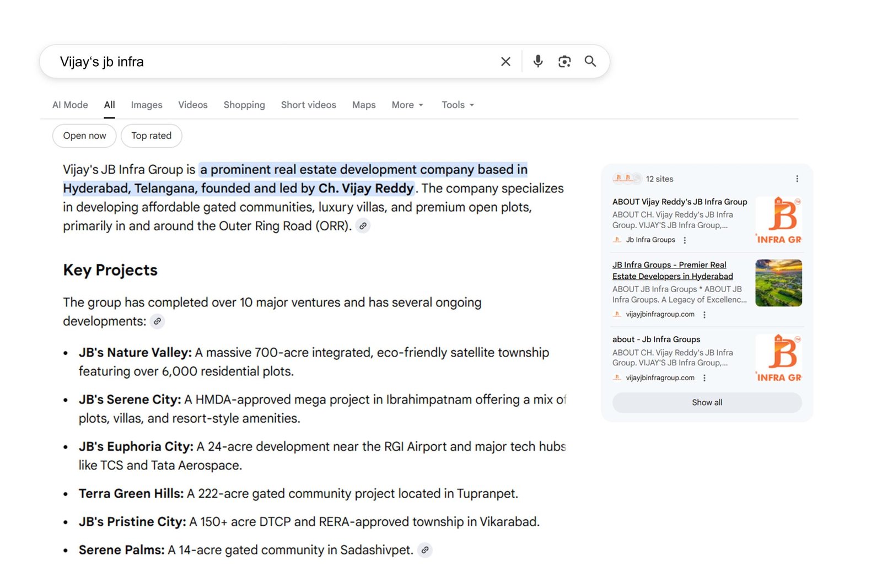Viewport: 882px width, 588px height.
Task: Click the source link icon after ORR
Action: [363, 226]
